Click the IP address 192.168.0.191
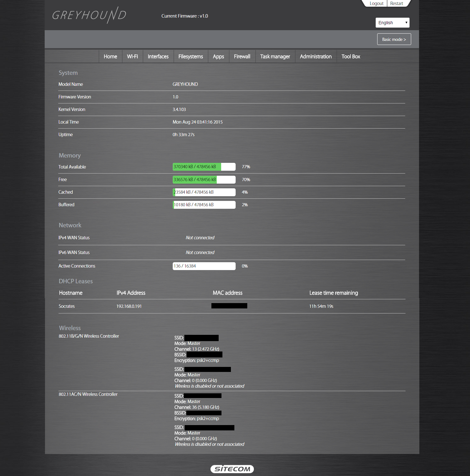Viewport: 470px width, 476px height. coord(129,306)
